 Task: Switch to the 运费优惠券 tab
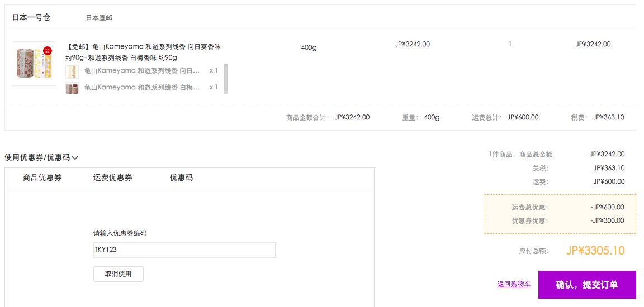pos(112,178)
